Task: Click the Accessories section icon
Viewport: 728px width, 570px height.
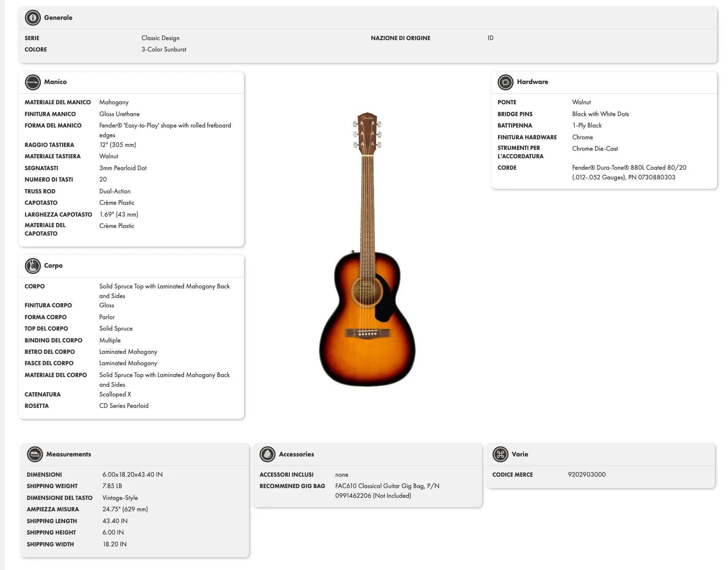Action: click(268, 454)
